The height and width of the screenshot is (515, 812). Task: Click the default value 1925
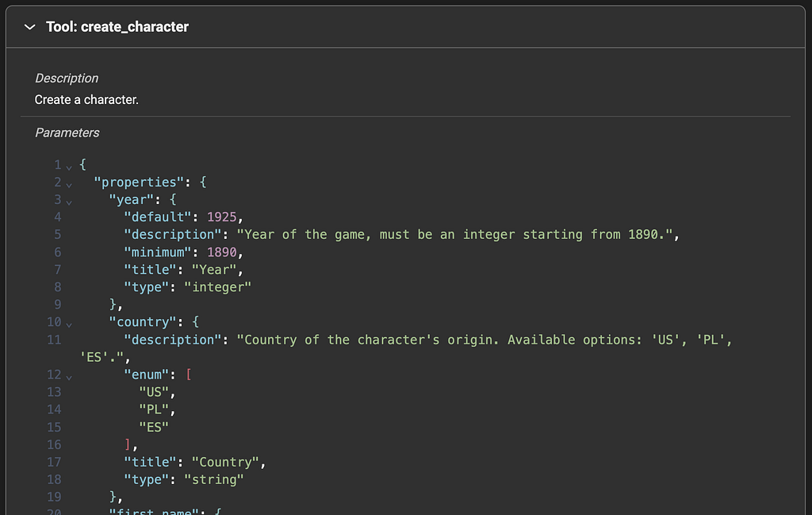point(222,217)
